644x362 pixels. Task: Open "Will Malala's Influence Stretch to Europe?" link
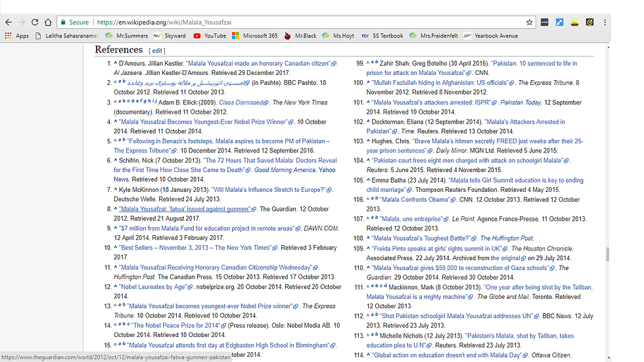271,190
